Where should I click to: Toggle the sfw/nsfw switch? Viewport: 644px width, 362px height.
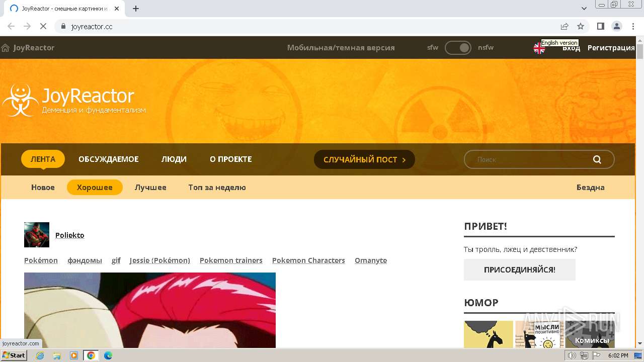coord(458,48)
